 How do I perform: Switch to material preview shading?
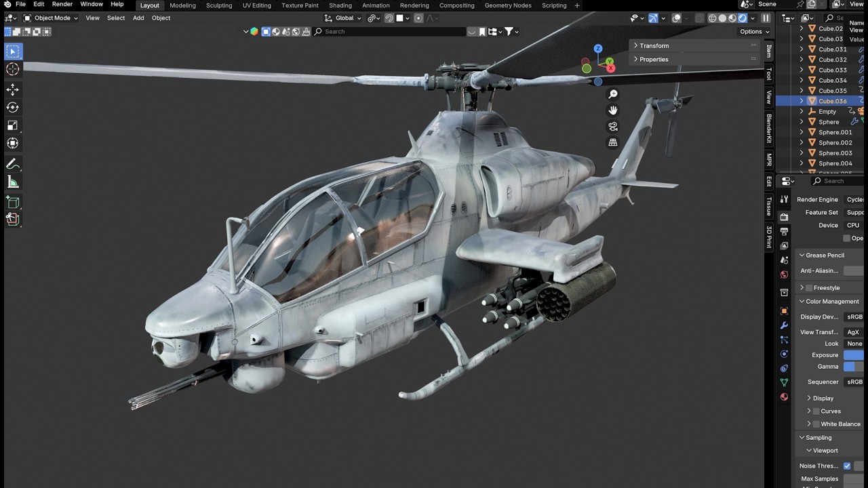click(x=733, y=18)
